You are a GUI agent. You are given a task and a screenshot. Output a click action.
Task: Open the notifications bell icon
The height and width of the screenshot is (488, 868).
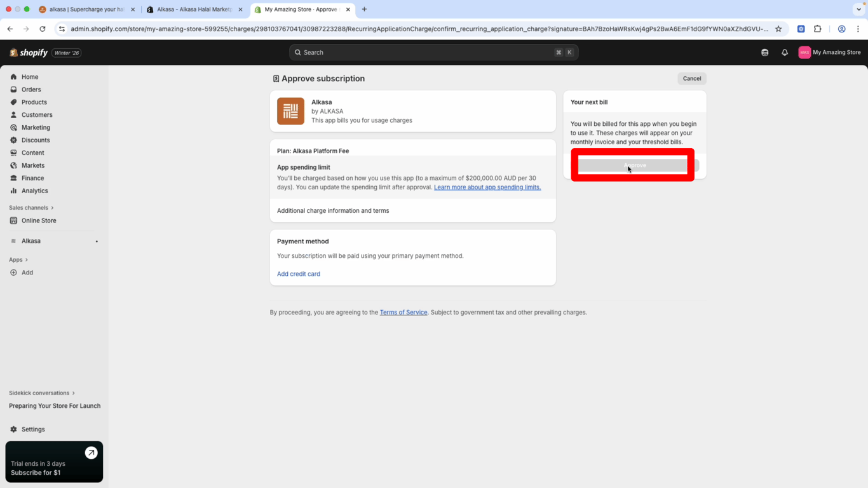point(785,53)
